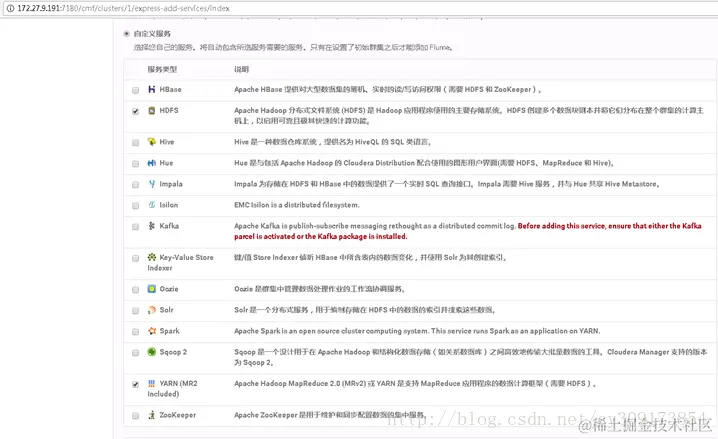Enable the Spark service checkbox

(x=136, y=332)
